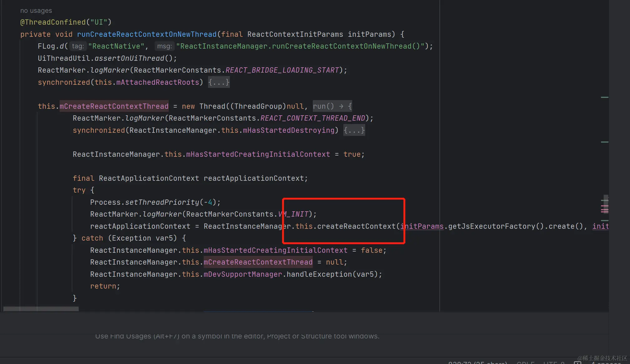Click the 'no usages' inlay hint
The height and width of the screenshot is (364, 630).
coord(36,11)
